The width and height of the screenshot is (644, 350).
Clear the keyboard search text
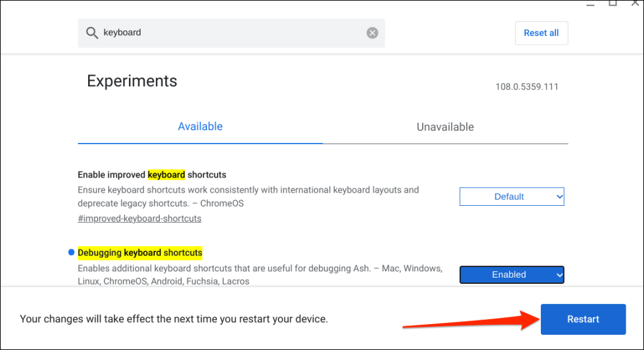(372, 33)
